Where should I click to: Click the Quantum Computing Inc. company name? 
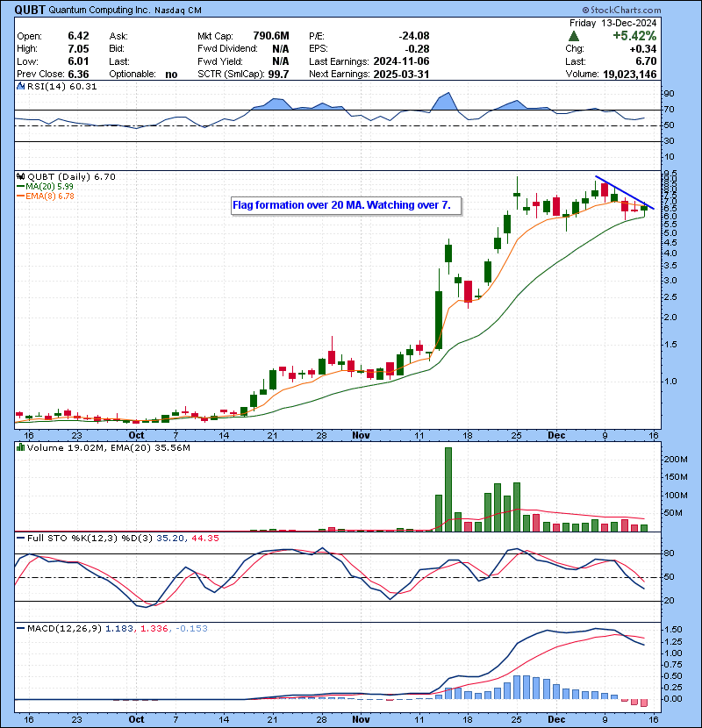coord(99,10)
